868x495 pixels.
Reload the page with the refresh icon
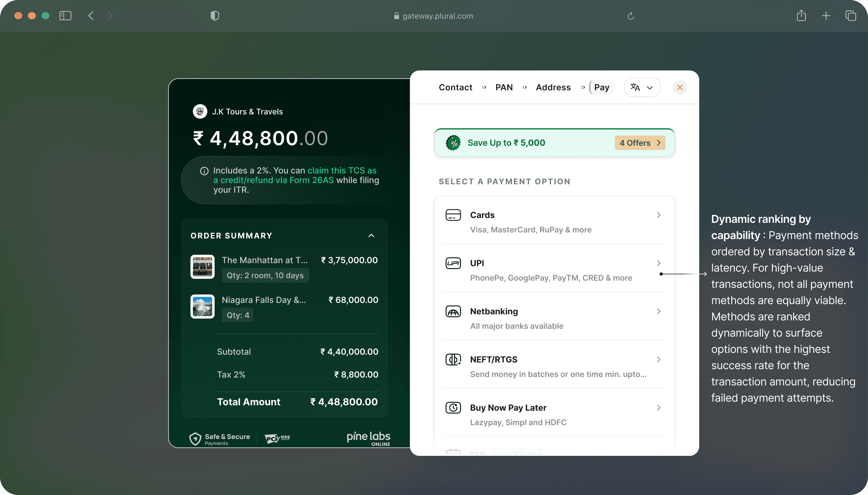point(631,16)
